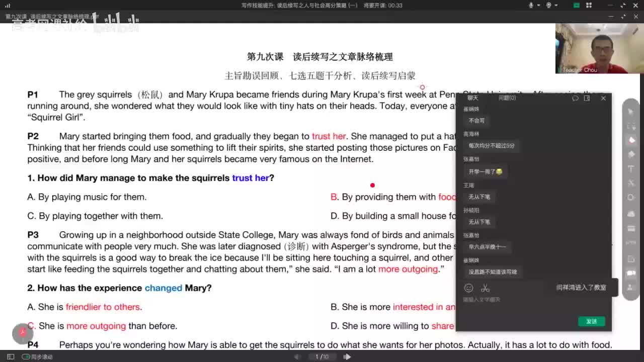Click the scissors screenshot icon in chat
Screen dimensions: 644x362
[x=485, y=288]
